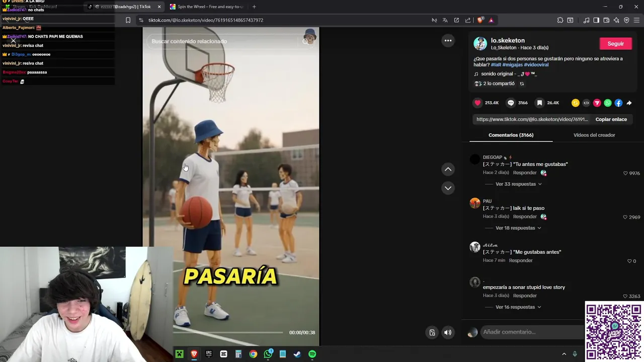This screenshot has height=362, width=644.
Task: Open the media control music note icon
Action: [x=586, y=20]
